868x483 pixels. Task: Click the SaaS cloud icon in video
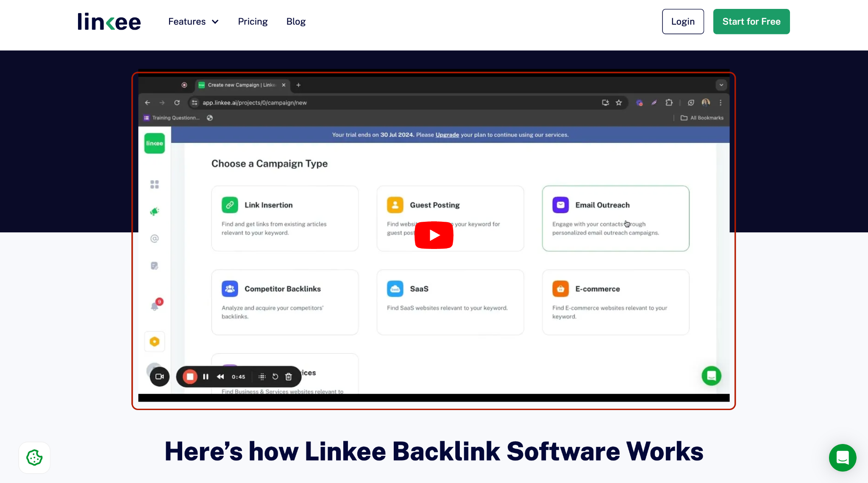click(x=395, y=289)
